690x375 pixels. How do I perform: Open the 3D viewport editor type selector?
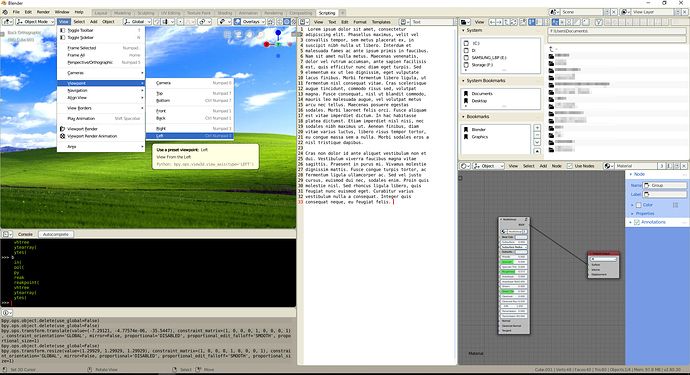[7, 22]
